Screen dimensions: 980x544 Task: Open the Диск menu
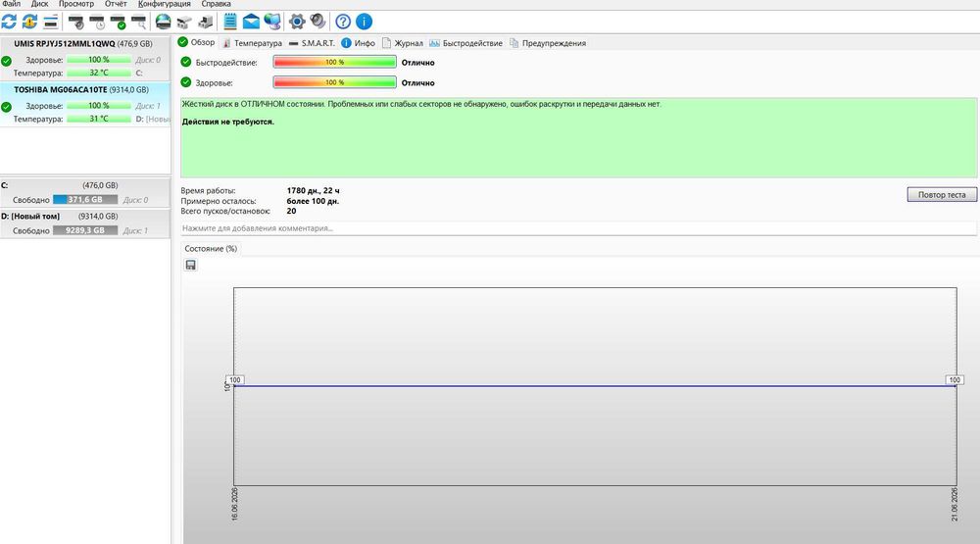pyautogui.click(x=39, y=4)
